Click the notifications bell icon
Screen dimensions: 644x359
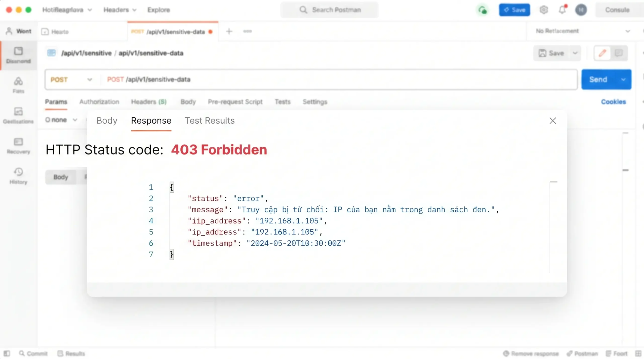562,10
